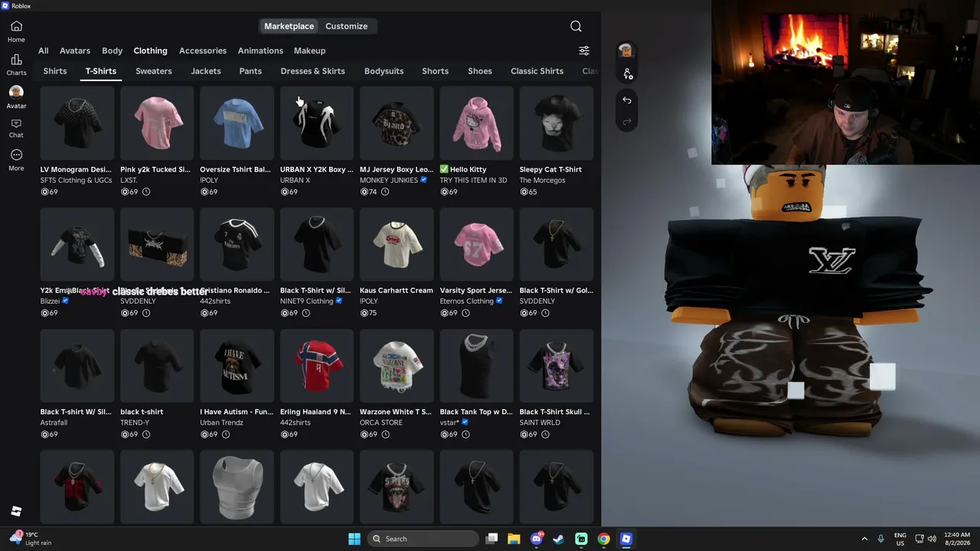Select the Cristiano Ronaldo jersey thumbnail
This screenshot has width=980, height=551.
click(x=237, y=244)
